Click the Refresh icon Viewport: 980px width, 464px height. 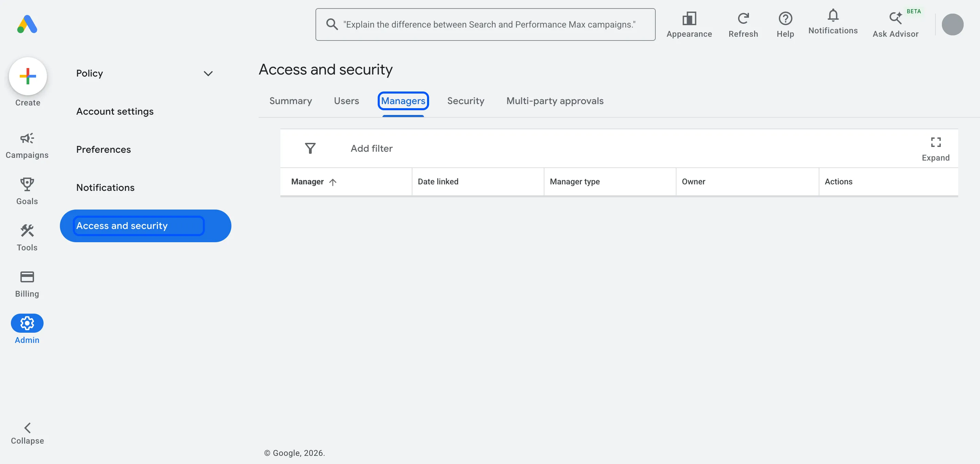point(743,18)
